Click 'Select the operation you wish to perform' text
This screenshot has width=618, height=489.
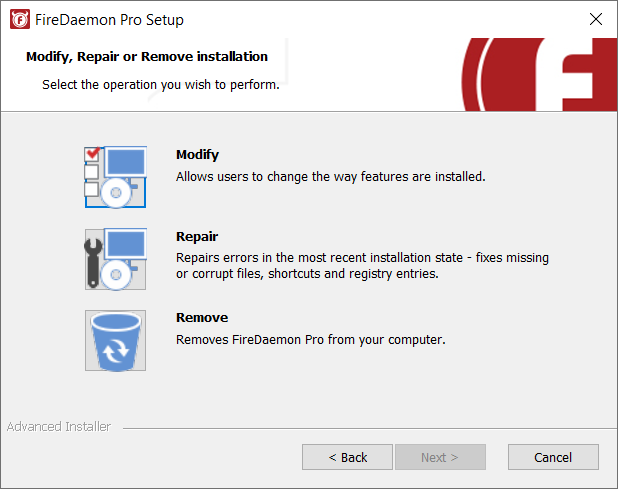point(161,85)
